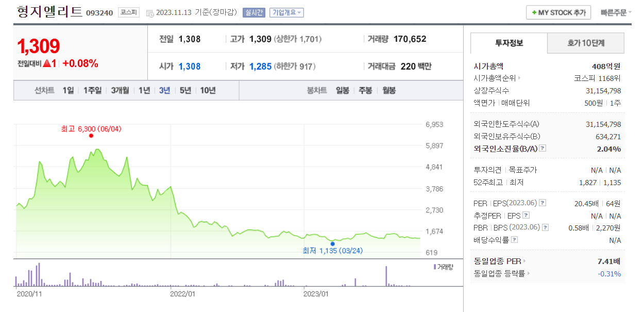Open the help icon next to 추정PER EPS

[x=526, y=216]
